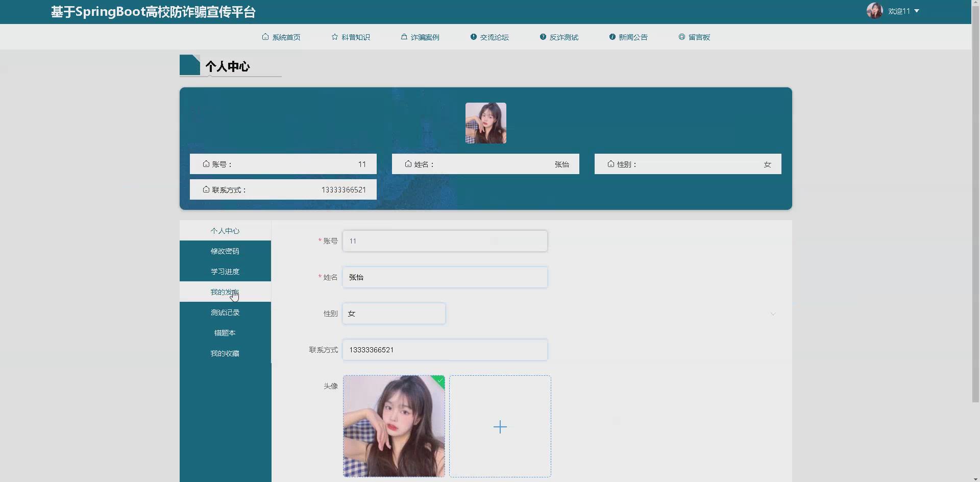Viewport: 980px width, 482px height.
Task: Select 学习进度 in the sidebar
Action: tap(225, 271)
